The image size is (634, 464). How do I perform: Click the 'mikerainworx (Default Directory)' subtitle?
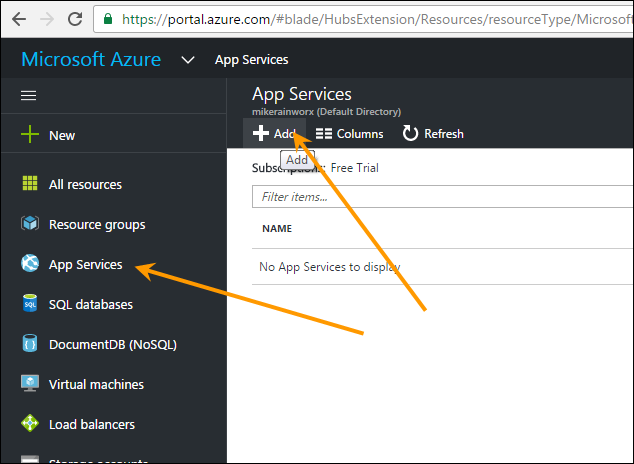(x=326, y=112)
